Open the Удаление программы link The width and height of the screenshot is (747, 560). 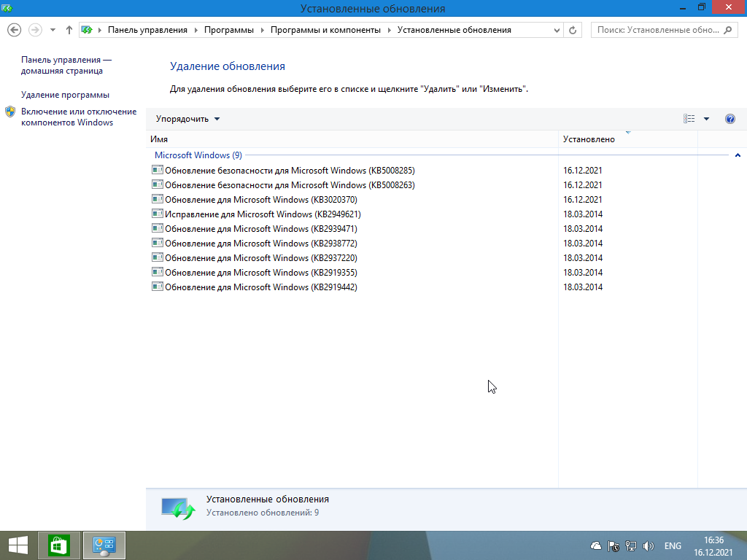coord(65,95)
